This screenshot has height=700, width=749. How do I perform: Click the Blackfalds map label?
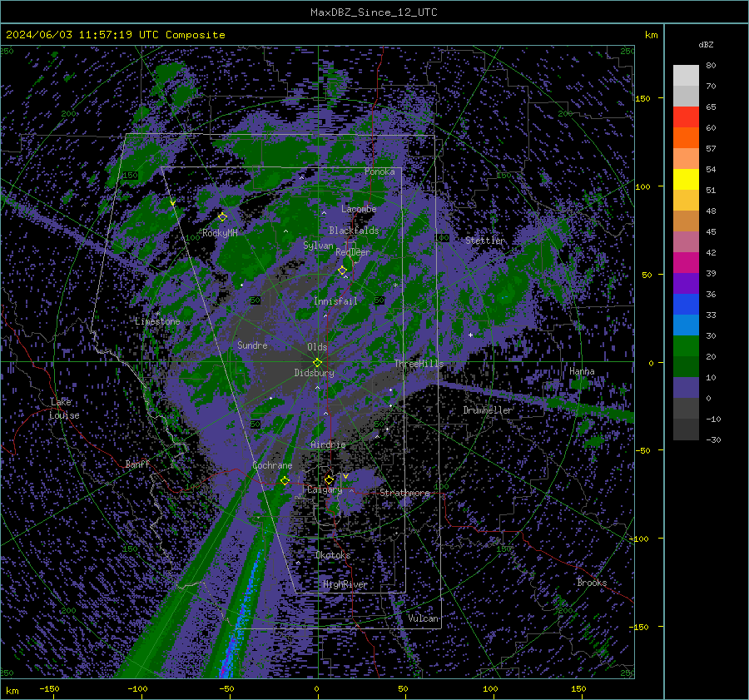click(x=354, y=231)
